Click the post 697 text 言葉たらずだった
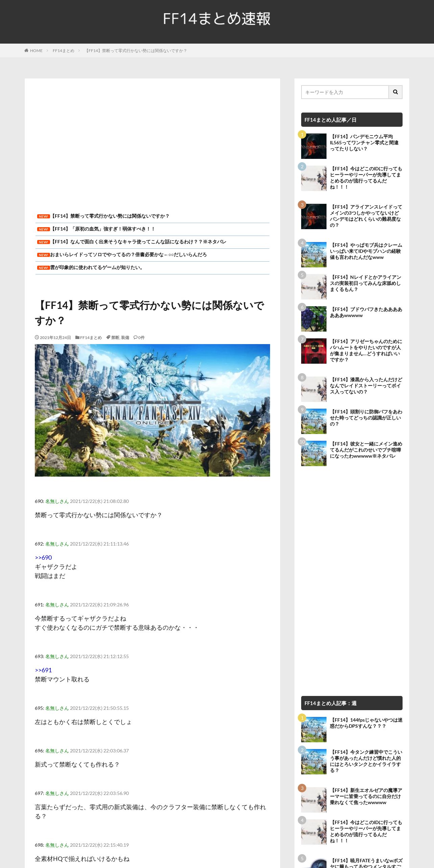This screenshot has width=434, height=868. click(x=150, y=812)
